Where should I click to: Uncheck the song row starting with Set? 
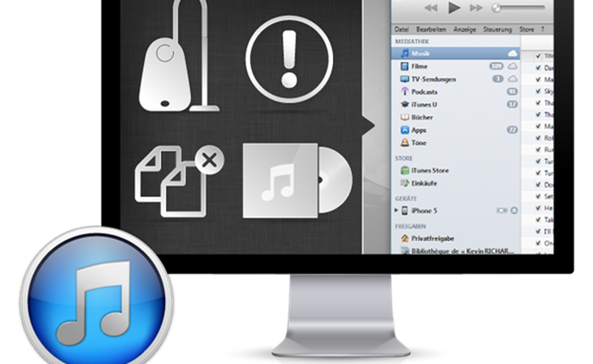coord(538,196)
